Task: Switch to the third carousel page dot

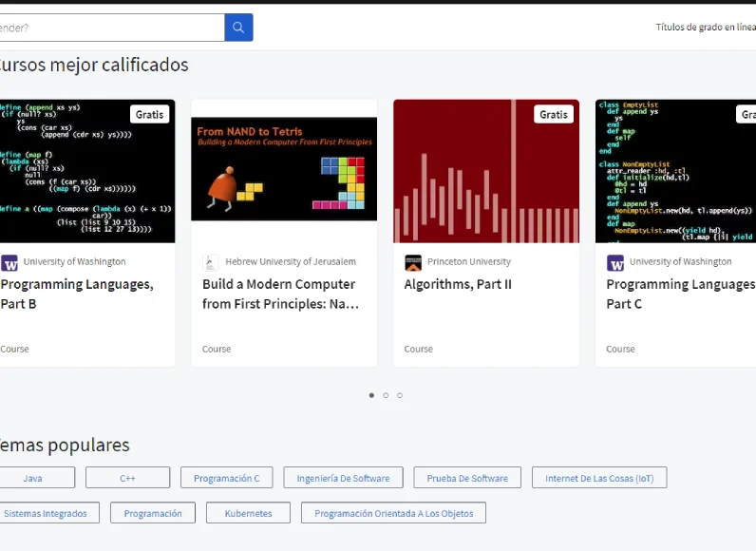Action: pos(400,395)
